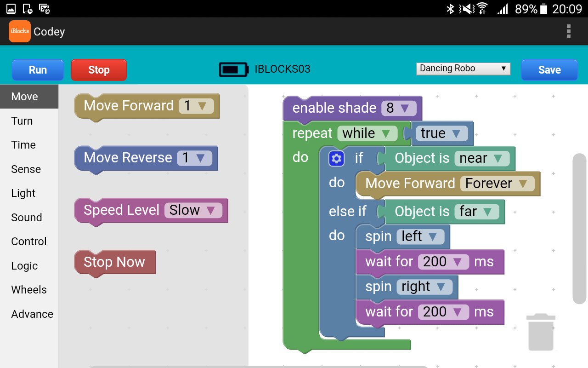Select the Sense category
Image resolution: width=588 pixels, height=368 pixels.
tap(29, 169)
